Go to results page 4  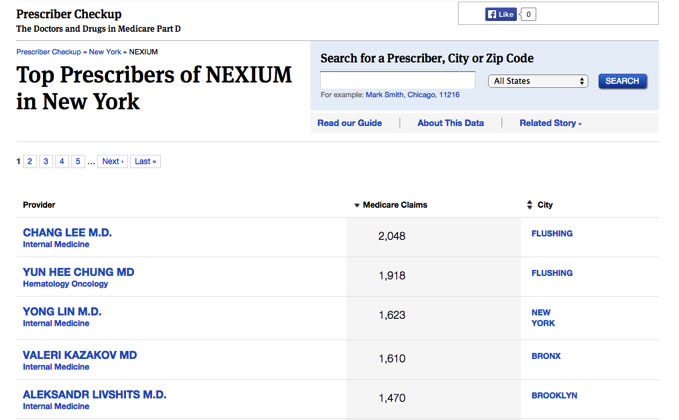[61, 162]
